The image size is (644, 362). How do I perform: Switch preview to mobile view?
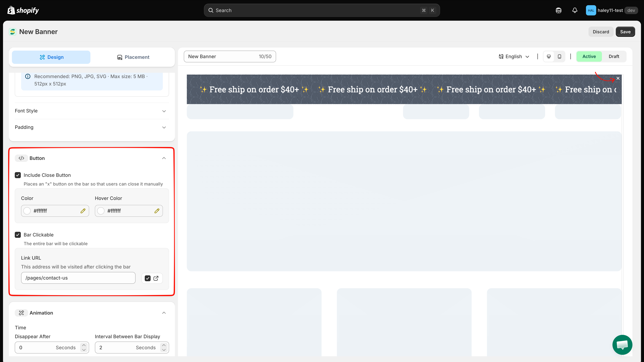(559, 56)
